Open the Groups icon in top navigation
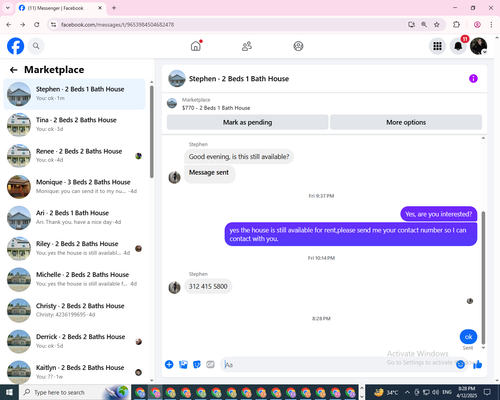Image resolution: width=500 pixels, height=400 pixels. (298, 46)
